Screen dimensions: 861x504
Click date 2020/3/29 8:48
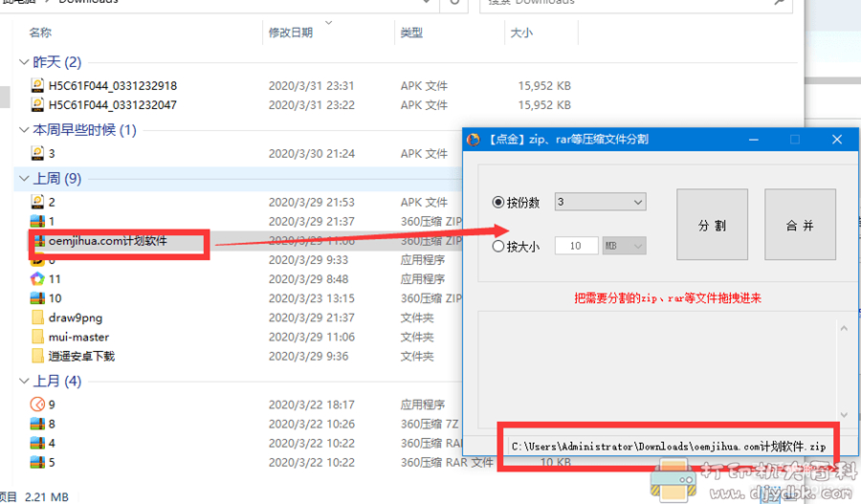pos(308,279)
